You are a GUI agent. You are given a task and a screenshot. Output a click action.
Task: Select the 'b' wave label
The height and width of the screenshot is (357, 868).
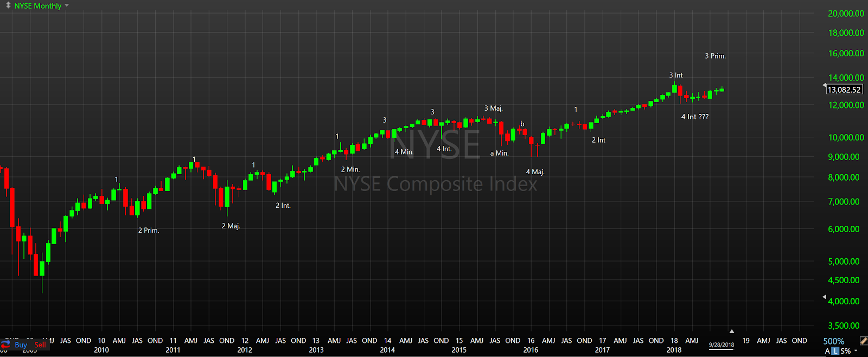(x=522, y=124)
